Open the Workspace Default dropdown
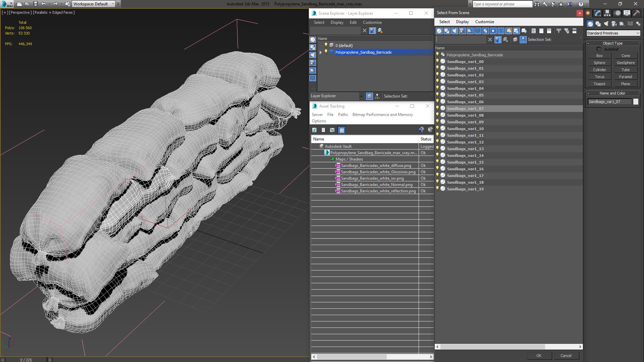This screenshot has width=644, height=362. (x=94, y=4)
